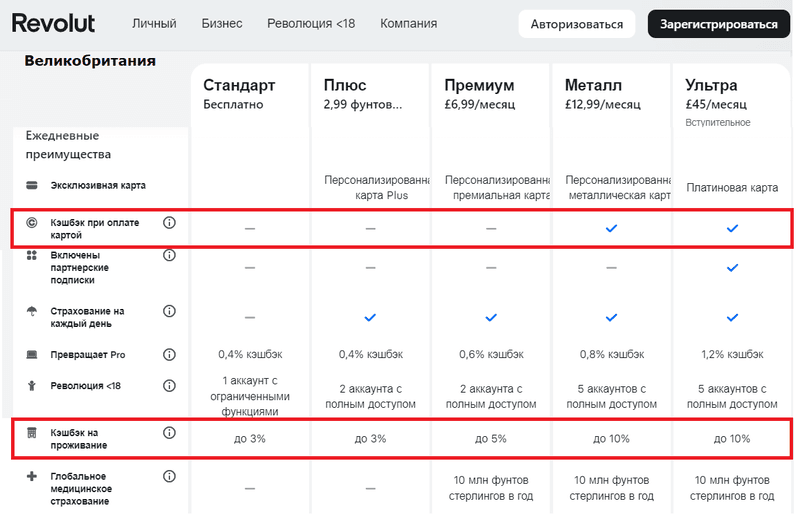The image size is (800, 517).
Task: Click Ультра checkmark in Страхование row
Action: [732, 317]
